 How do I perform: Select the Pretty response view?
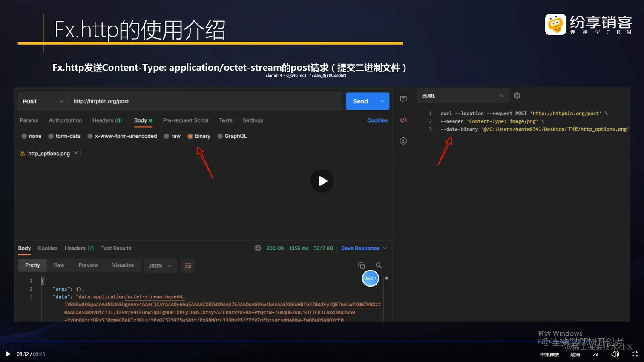tap(32, 265)
